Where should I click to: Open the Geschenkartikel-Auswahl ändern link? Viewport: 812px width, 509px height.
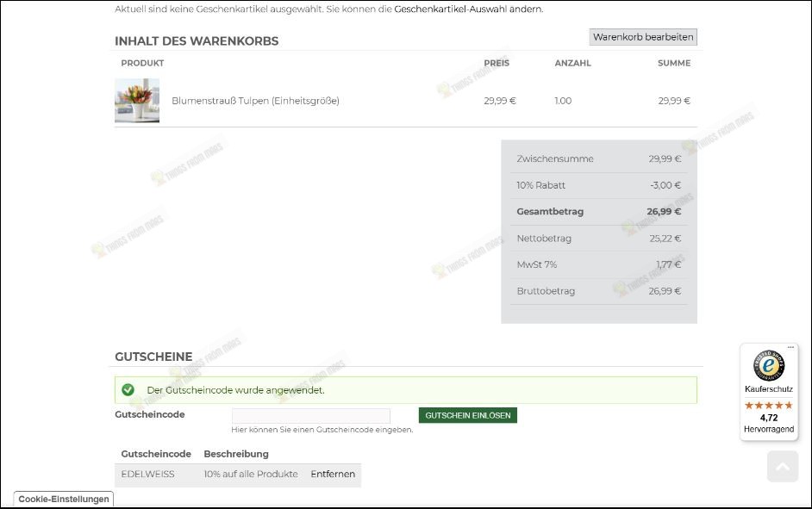point(466,10)
